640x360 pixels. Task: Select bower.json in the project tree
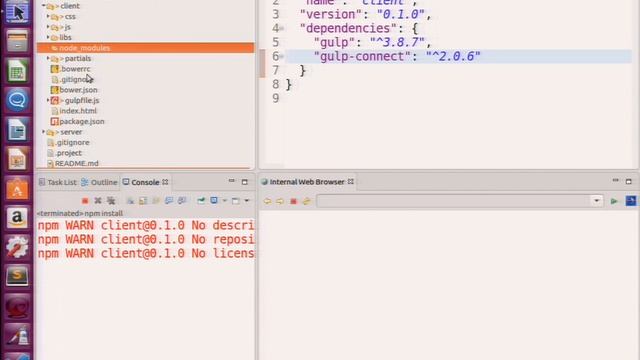click(x=74, y=90)
